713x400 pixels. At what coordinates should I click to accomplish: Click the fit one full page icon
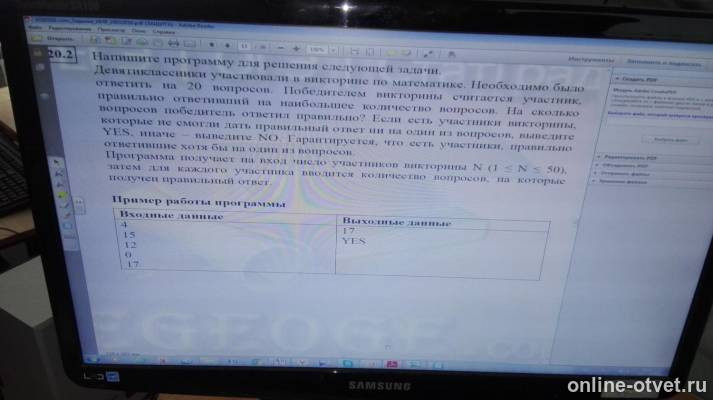point(370,51)
